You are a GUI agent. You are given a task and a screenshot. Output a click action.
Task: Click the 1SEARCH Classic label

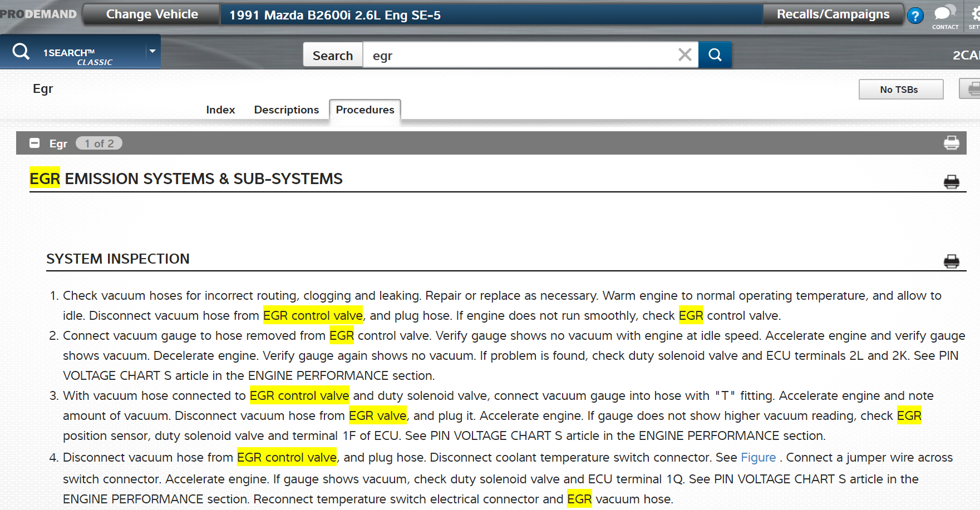click(x=78, y=57)
